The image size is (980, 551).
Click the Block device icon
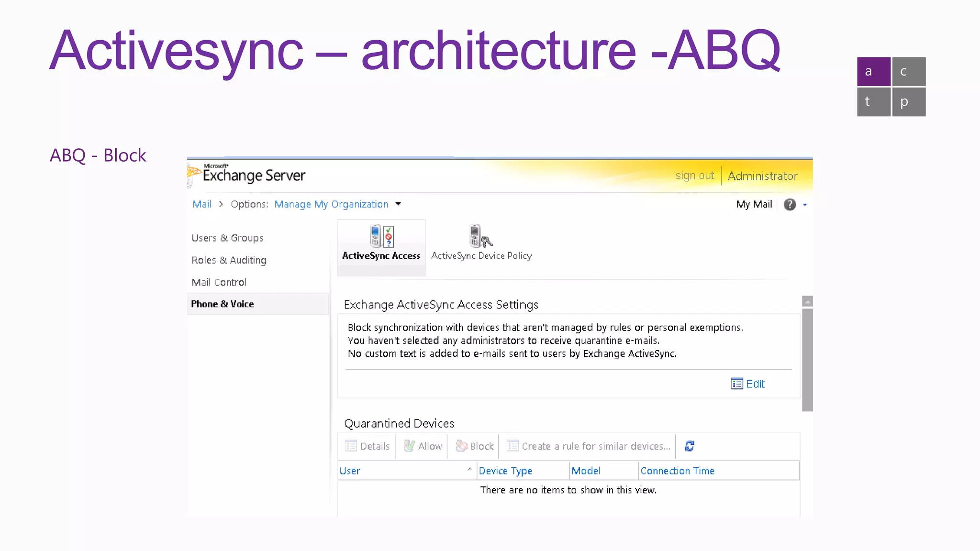coord(461,446)
